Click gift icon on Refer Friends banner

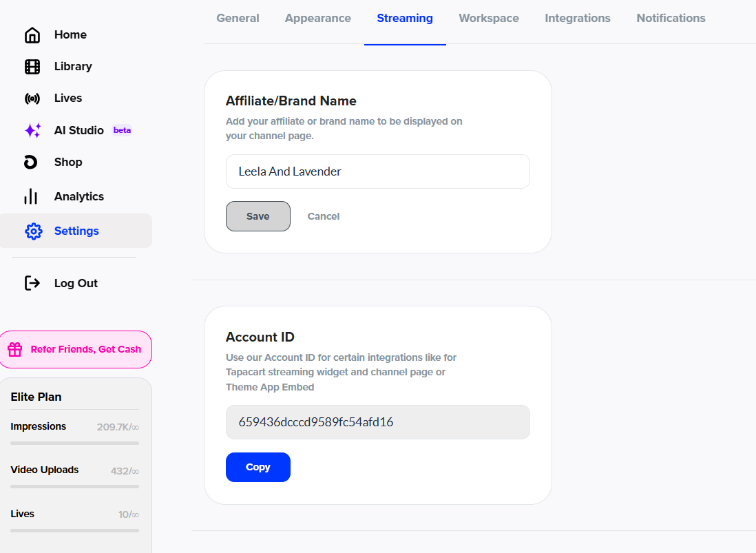[x=15, y=350]
